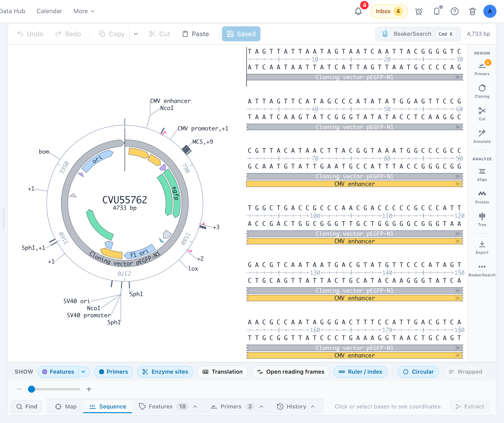
Task: Open the BeakerSearch Cmd K field
Action: pyautogui.click(x=418, y=34)
